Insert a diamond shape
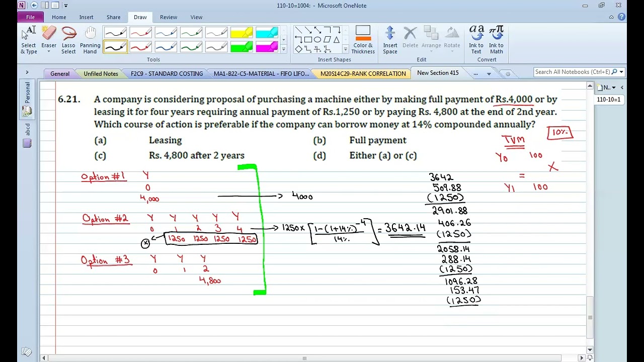Viewport: 644px width, 362px height. tap(298, 49)
